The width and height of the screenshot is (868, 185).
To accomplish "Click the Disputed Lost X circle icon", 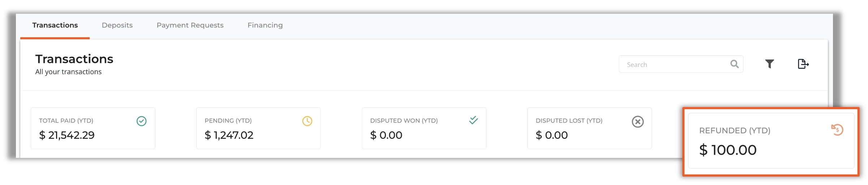I will click(x=638, y=122).
